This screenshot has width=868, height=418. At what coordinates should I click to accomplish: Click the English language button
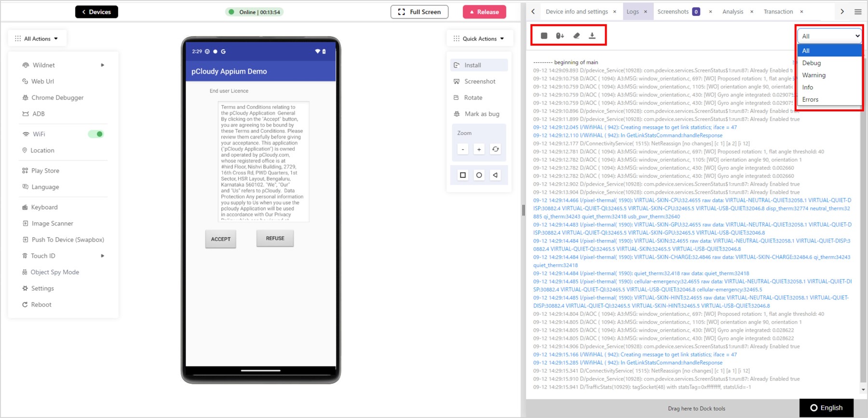click(x=827, y=408)
